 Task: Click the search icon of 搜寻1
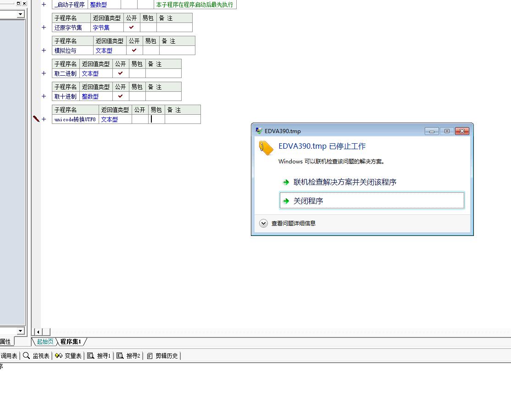tap(91, 355)
